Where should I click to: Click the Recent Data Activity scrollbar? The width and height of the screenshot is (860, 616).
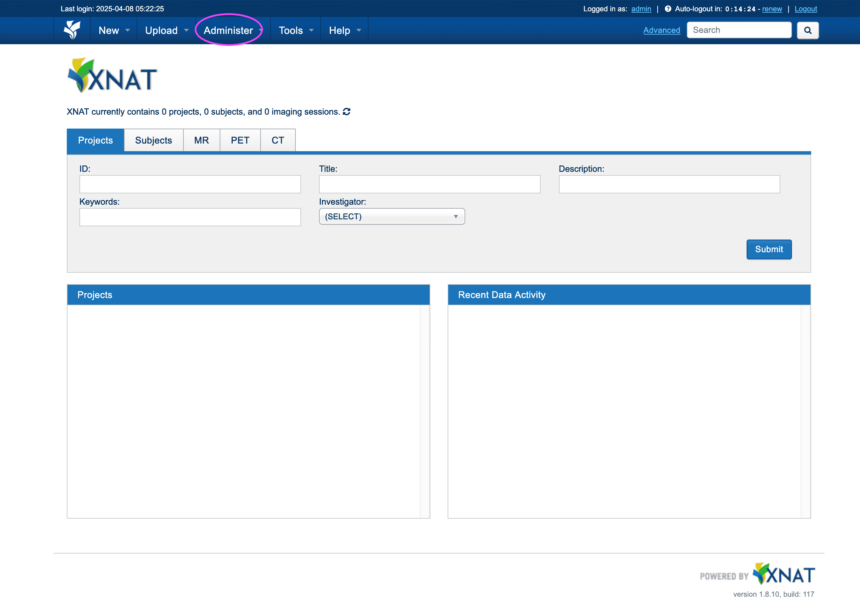(806, 411)
